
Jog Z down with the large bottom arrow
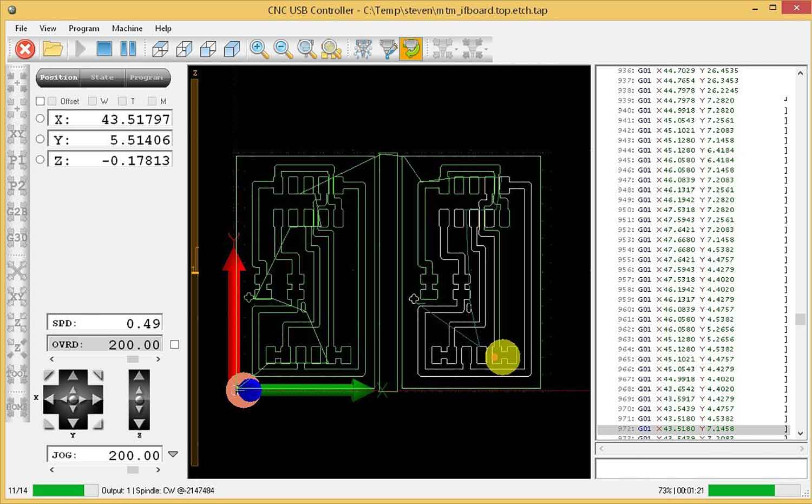tap(139, 423)
